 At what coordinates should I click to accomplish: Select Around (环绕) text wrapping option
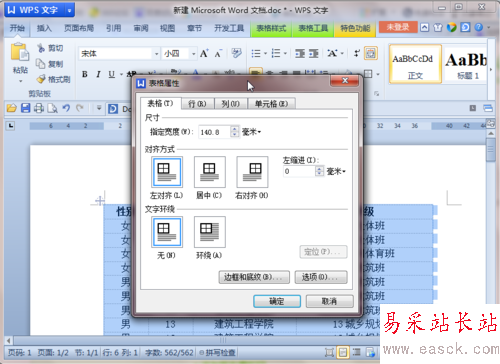[210, 232]
